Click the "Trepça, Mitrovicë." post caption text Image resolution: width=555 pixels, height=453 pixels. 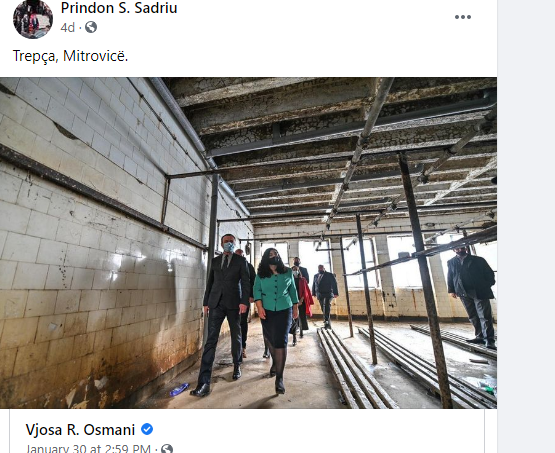click(x=70, y=56)
